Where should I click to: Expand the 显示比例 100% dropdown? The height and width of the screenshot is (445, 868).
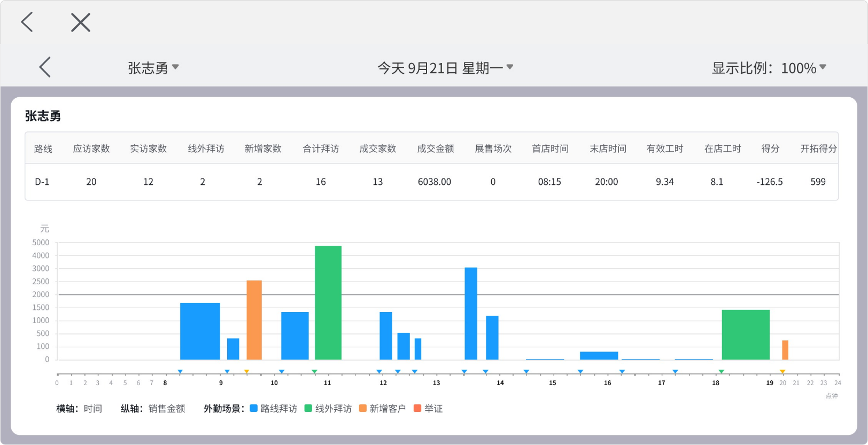coord(769,68)
